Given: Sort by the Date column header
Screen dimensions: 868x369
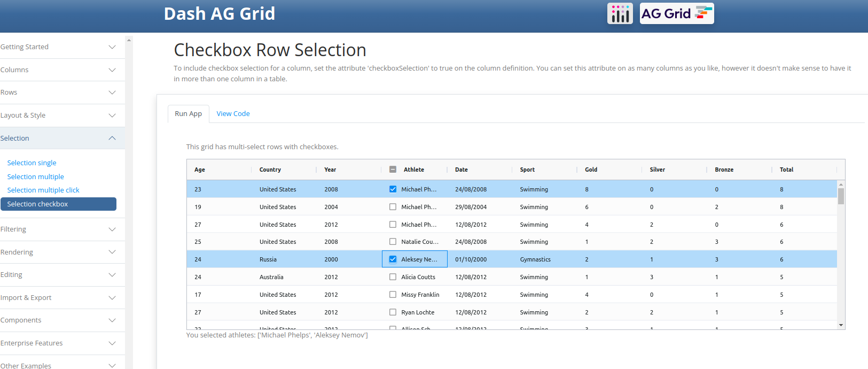Looking at the screenshot, I should pyautogui.click(x=462, y=170).
